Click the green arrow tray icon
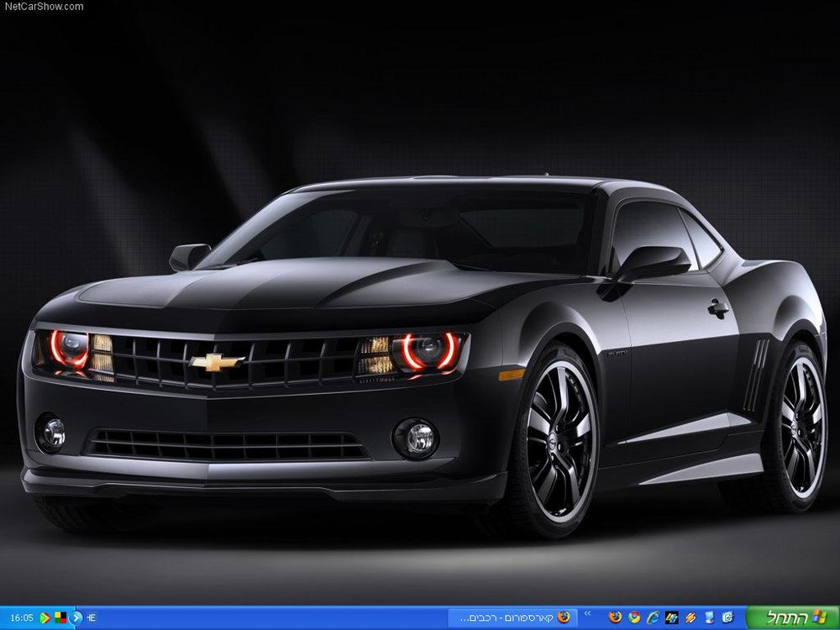Screen dimensions: 840x630 pyautogui.click(x=45, y=617)
